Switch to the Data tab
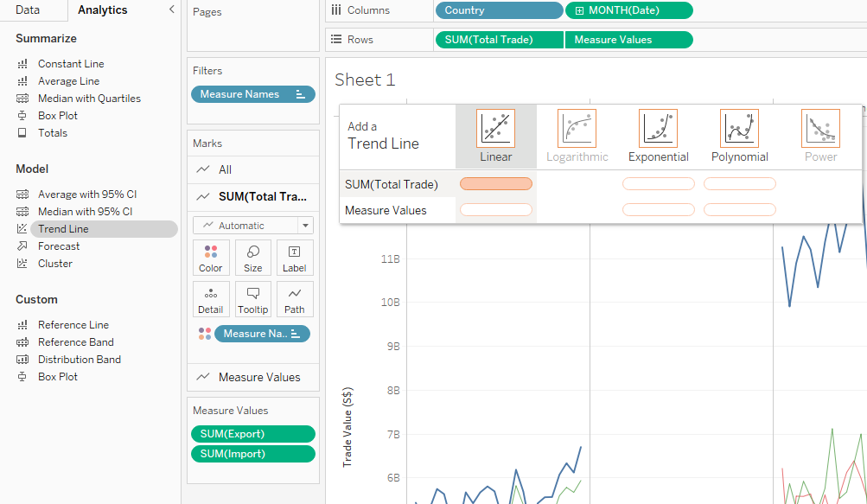This screenshot has width=867, height=504. (x=28, y=10)
